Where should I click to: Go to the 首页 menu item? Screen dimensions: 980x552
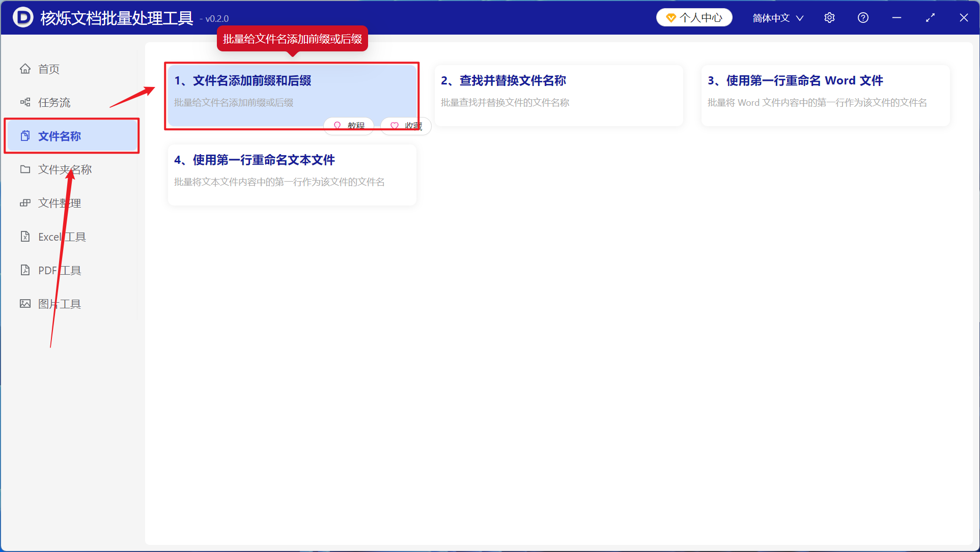coord(72,69)
